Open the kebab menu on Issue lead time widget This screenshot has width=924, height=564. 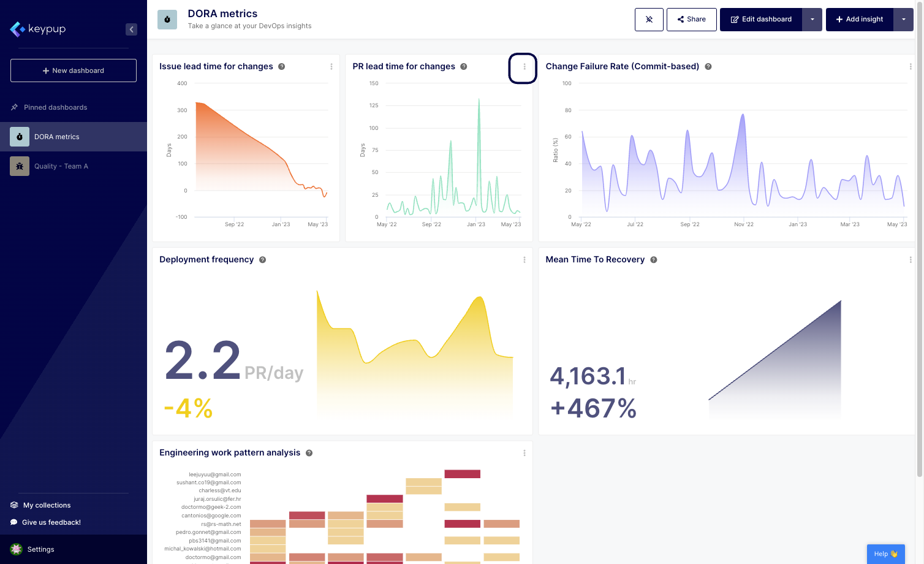coord(331,66)
